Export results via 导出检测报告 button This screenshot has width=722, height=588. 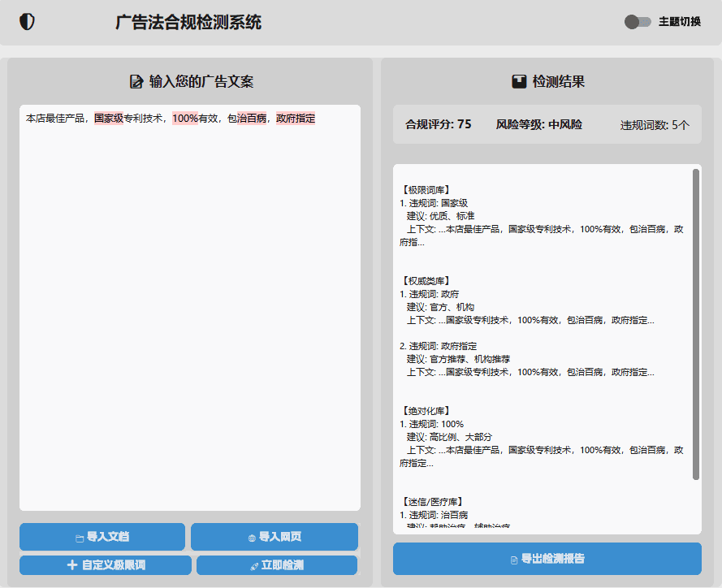click(547, 559)
